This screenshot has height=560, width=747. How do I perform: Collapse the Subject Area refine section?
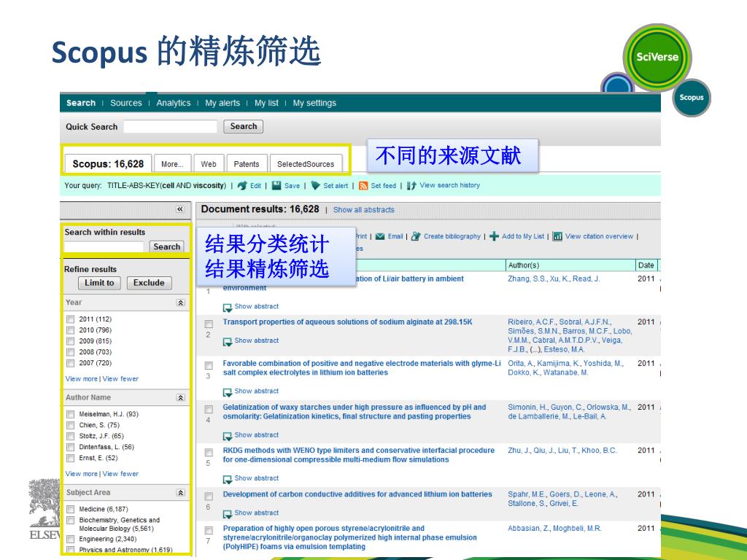click(x=181, y=493)
